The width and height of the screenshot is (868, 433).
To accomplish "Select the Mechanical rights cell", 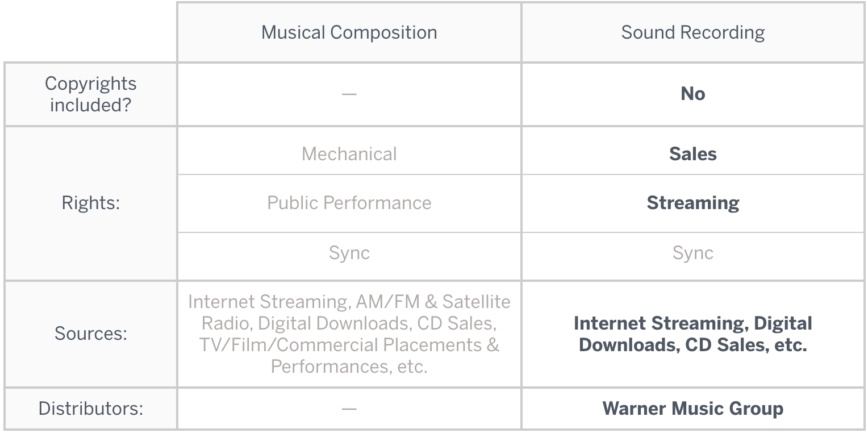I will coord(349,154).
